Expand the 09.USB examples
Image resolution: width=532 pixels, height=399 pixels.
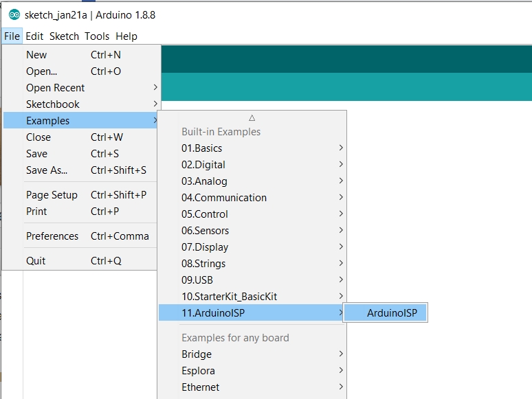click(252, 280)
